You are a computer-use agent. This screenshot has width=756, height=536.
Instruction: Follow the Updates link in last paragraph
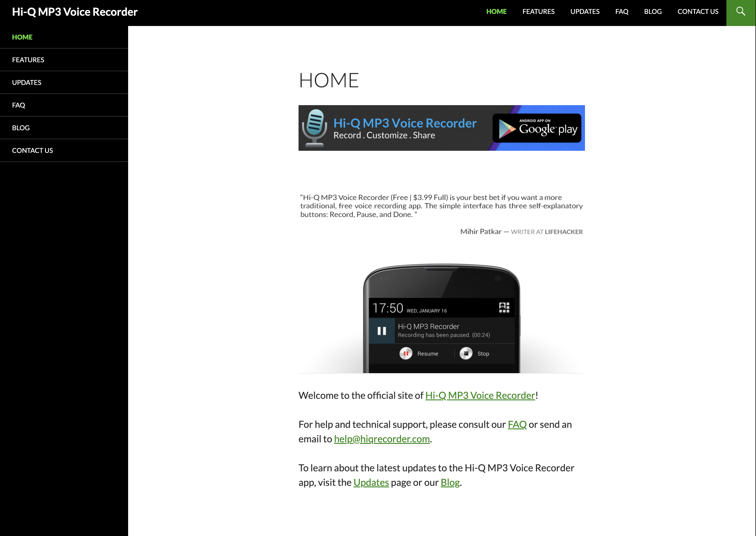[x=371, y=483]
